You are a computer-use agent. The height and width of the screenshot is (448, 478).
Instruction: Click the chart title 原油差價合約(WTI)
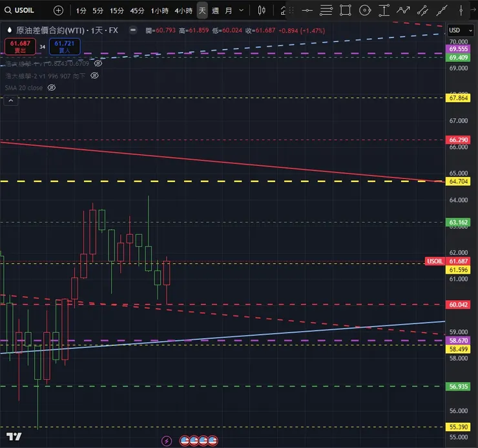tap(50, 30)
